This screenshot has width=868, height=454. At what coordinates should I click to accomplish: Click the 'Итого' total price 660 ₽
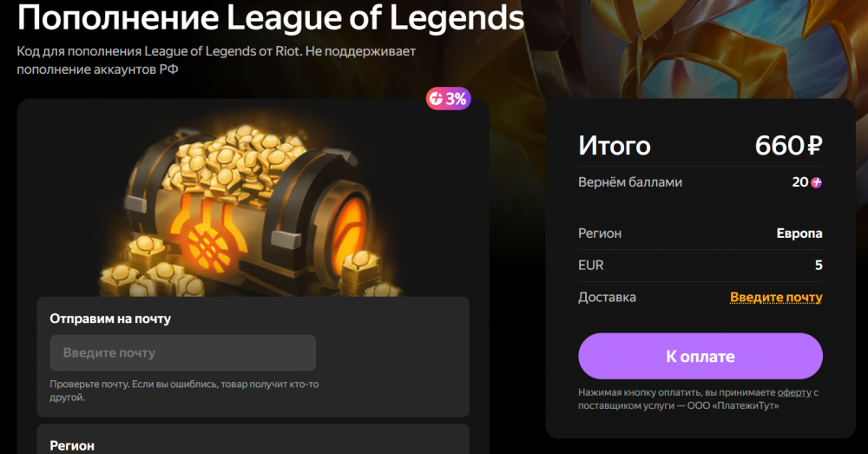pos(788,146)
